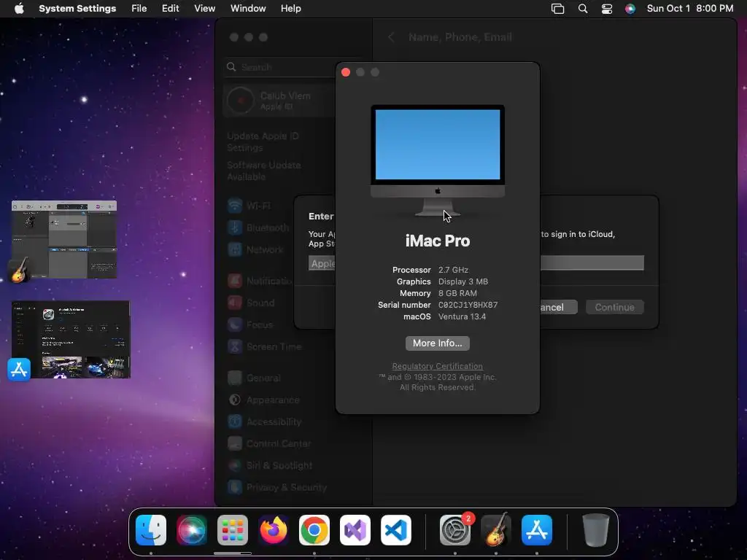This screenshot has width=747, height=560.
Task: Click the Ventura 13.4 macOS version
Action: (x=462, y=316)
